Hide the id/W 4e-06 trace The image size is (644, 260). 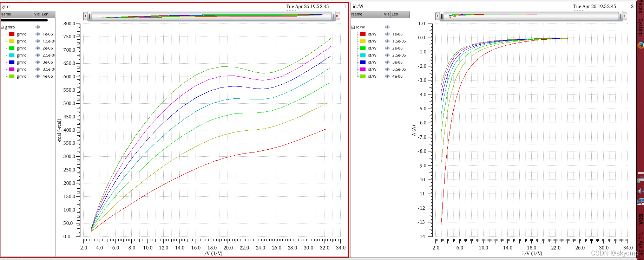tap(387, 76)
